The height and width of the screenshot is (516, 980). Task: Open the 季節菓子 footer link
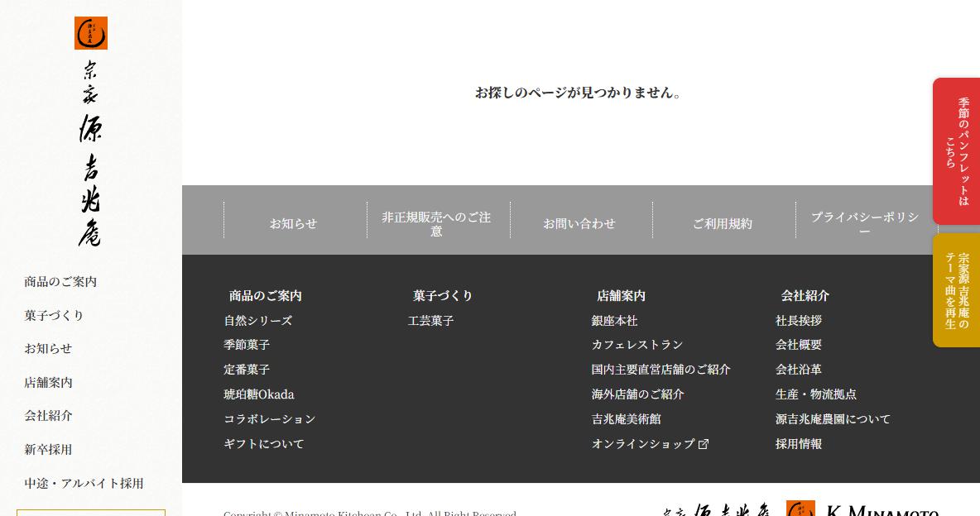coord(247,345)
